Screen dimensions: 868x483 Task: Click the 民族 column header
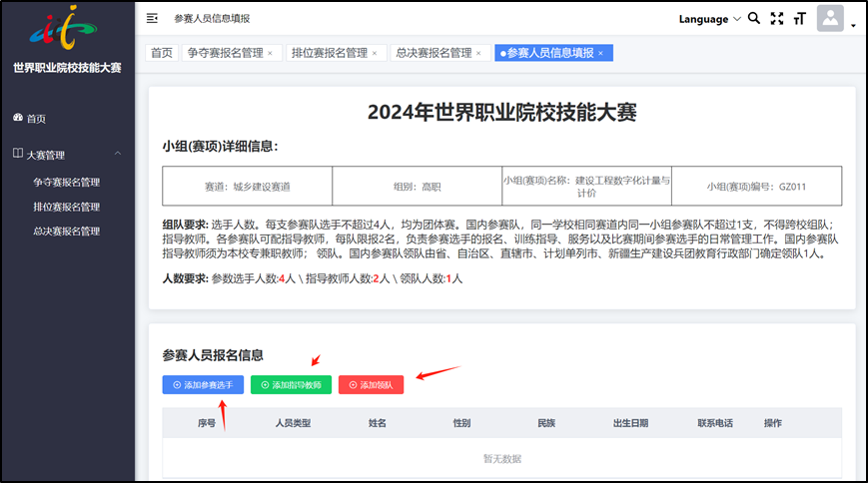tap(546, 423)
